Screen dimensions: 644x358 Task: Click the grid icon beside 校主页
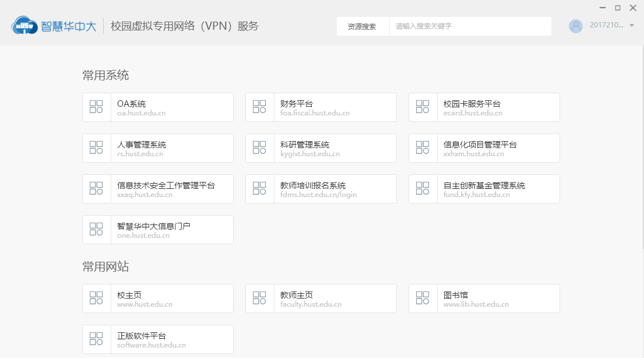coord(96,298)
